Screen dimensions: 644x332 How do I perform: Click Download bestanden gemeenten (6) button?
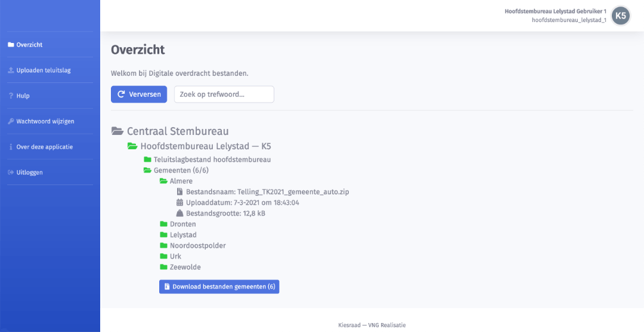click(219, 287)
